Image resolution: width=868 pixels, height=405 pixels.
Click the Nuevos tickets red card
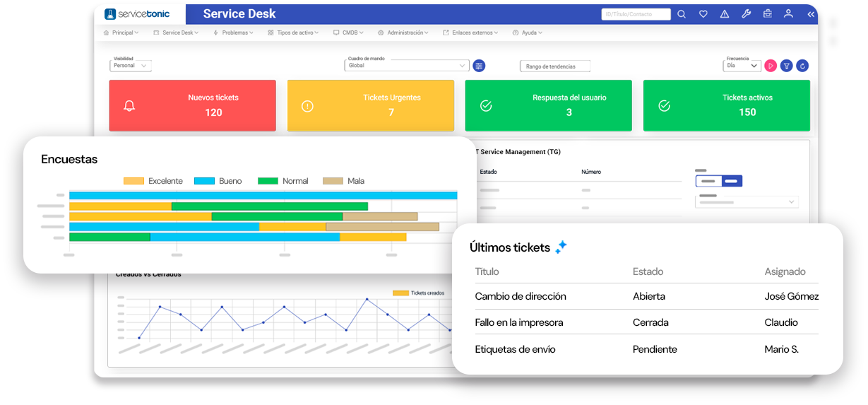192,105
